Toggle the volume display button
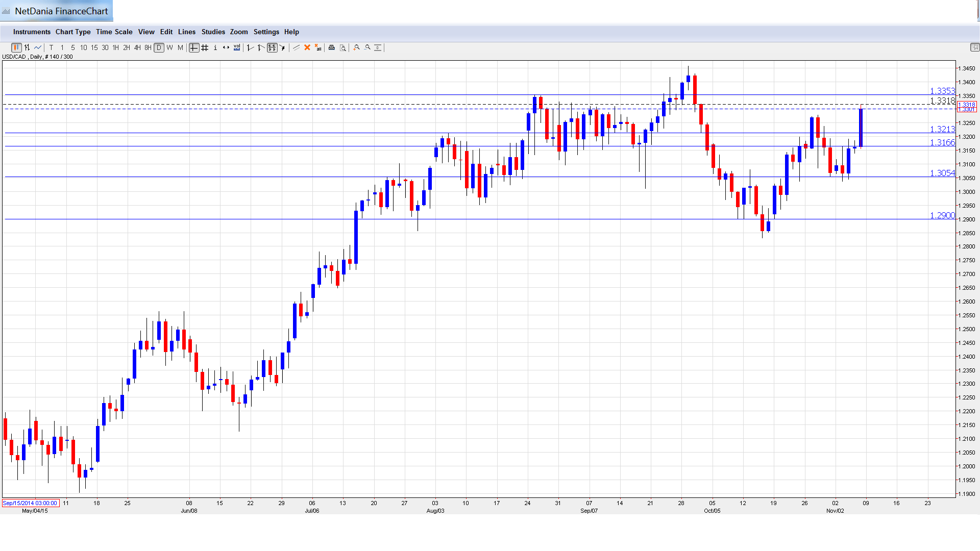This screenshot has height=551, width=980. pos(237,47)
